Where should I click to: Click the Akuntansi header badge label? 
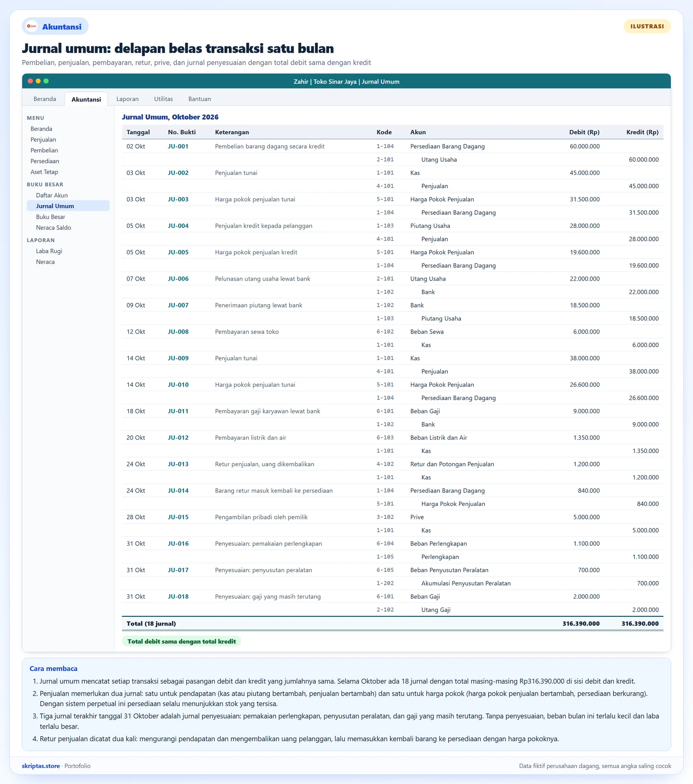(x=62, y=27)
